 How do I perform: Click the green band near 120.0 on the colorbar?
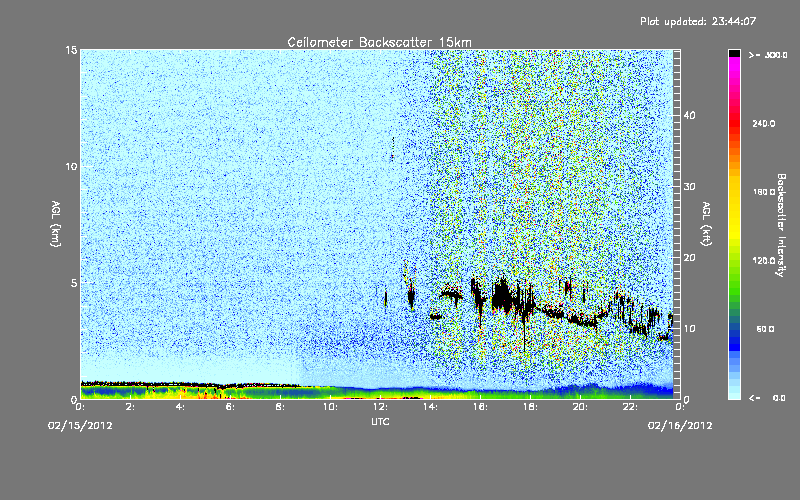(x=734, y=261)
